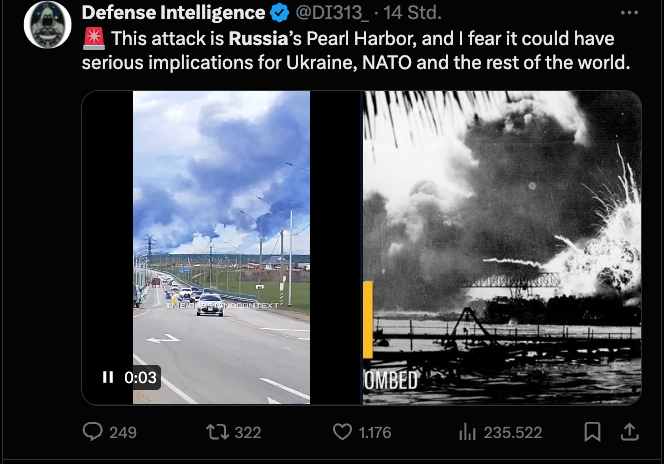Open the tweet via 14 Std. timestamp
Viewport: 664px width, 464px height.
415,14
